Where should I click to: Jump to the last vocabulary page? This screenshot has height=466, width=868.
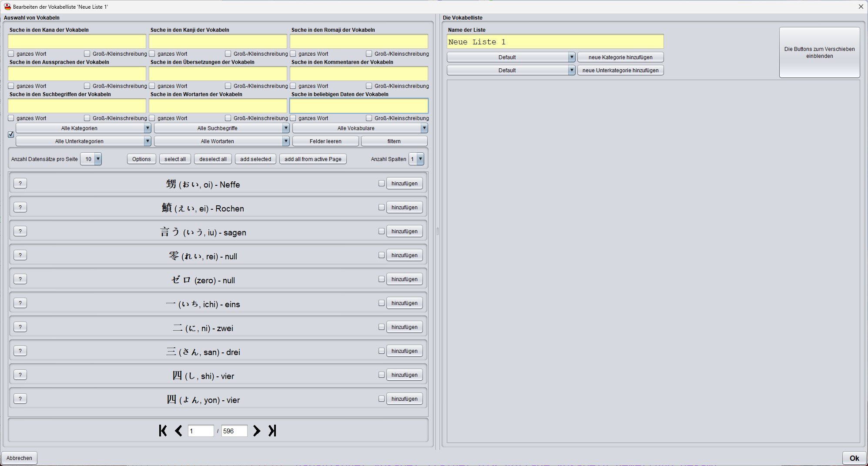pos(272,431)
